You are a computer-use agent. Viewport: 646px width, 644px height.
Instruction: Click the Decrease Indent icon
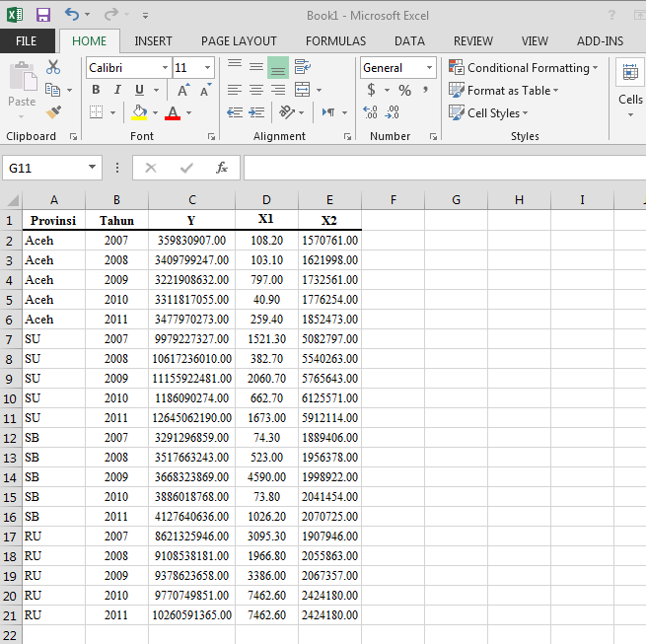235,112
